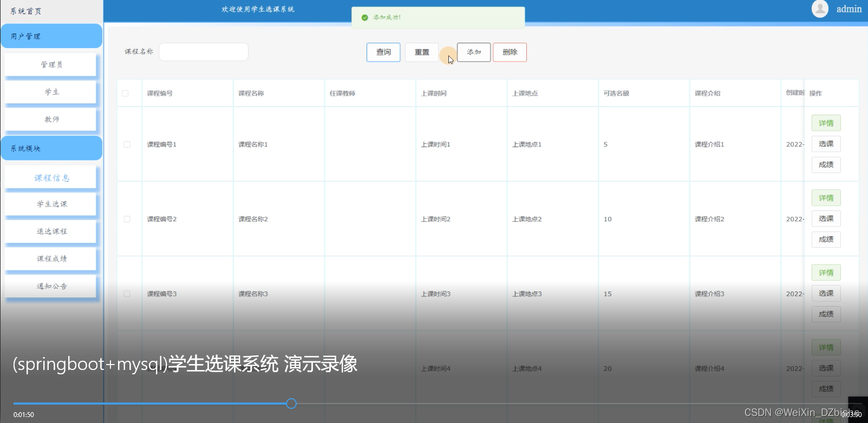Focus the 课程名称 search input field
The height and width of the screenshot is (423, 868).
tap(204, 52)
